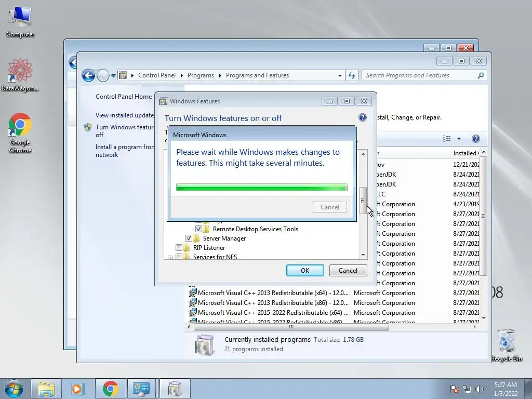Image resolution: width=532 pixels, height=399 pixels.
Task: Open the Computer desktop icon
Action: pos(20,22)
